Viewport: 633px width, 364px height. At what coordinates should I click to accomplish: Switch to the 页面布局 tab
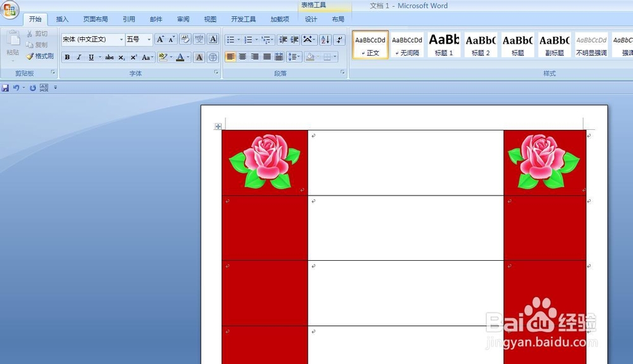pos(96,19)
